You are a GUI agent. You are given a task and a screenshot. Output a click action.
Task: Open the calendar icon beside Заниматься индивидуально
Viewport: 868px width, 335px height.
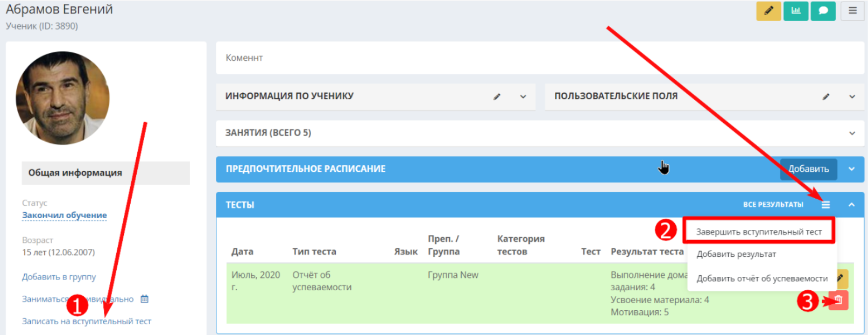click(144, 299)
